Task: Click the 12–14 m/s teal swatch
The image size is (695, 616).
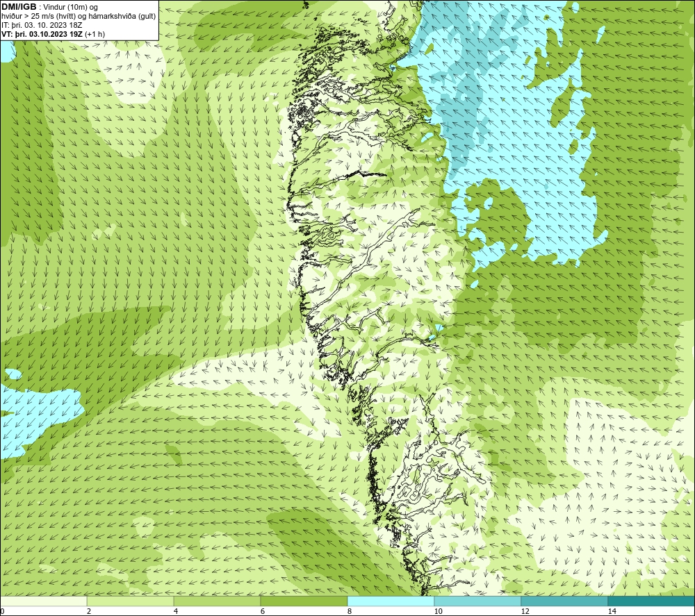Action: 564,601
